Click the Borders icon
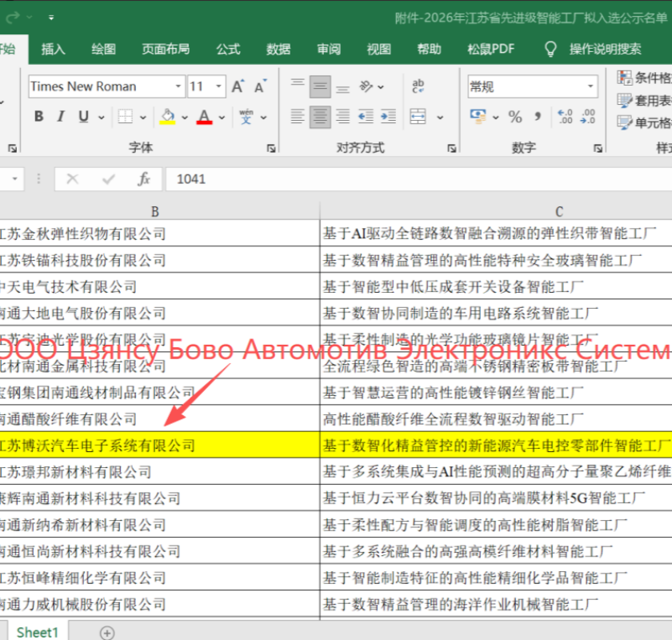The width and height of the screenshot is (672, 640). tap(126, 117)
